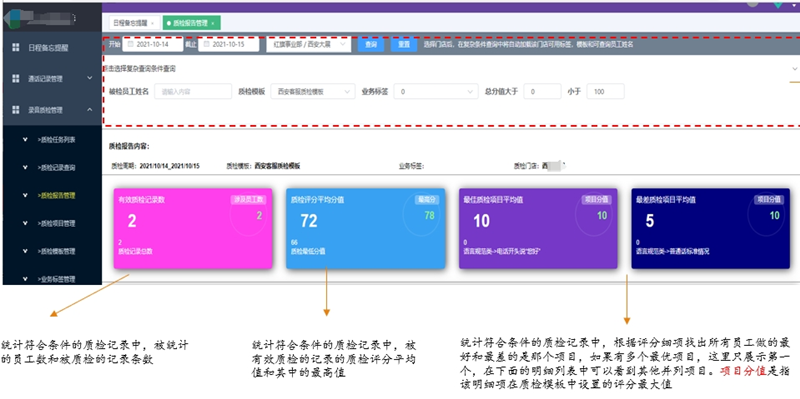
Task: Click the calendar icon in the 2021-10-15 field
Action: 207,44
